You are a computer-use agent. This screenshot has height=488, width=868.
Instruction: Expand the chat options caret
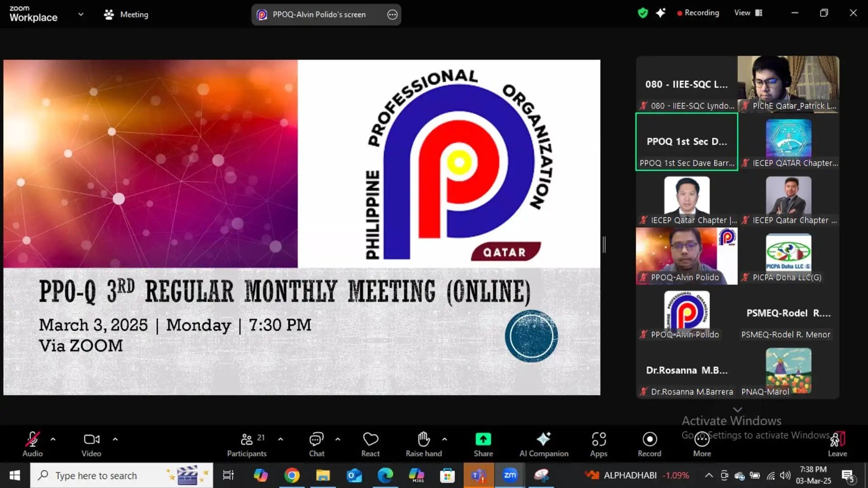(x=338, y=439)
